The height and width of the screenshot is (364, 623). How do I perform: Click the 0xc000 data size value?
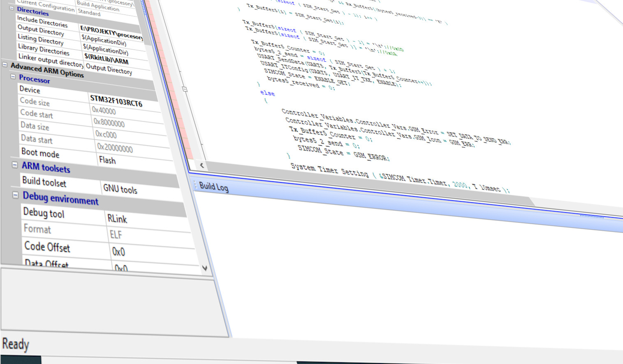(106, 134)
